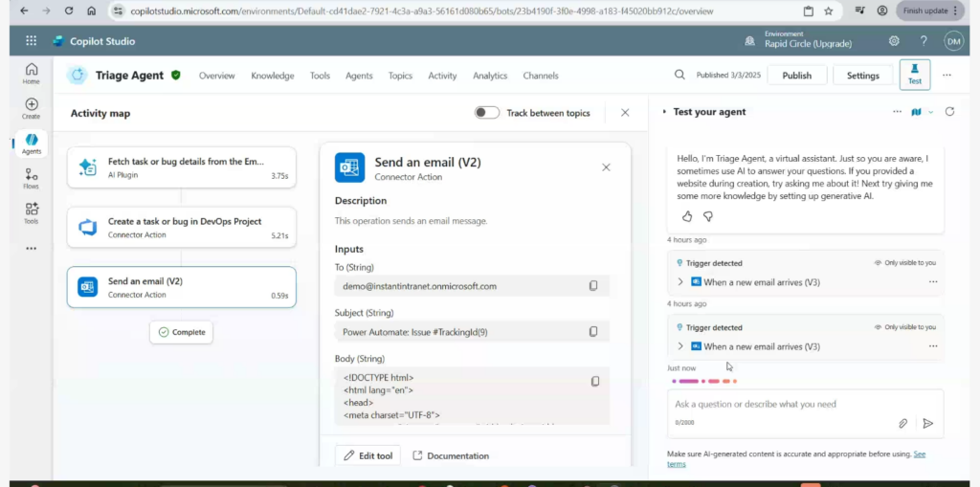Switch to the Knowledge tab
The image size is (980, 487).
click(273, 76)
